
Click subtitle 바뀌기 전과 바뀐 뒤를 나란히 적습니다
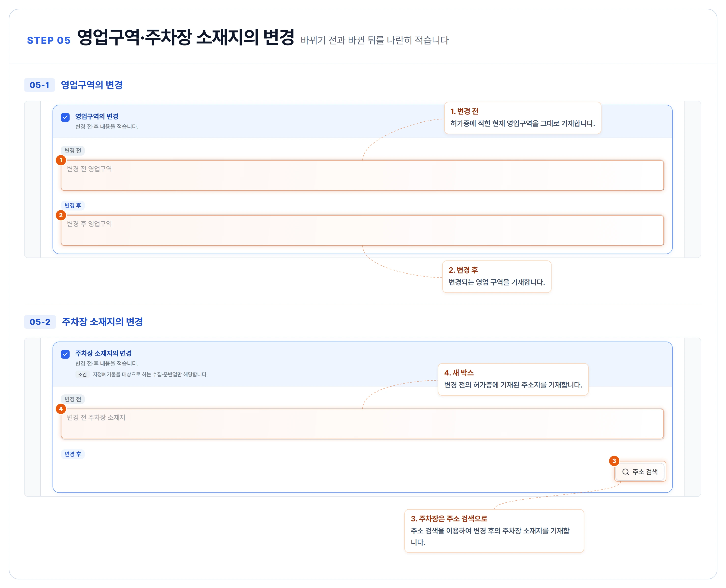pos(374,40)
